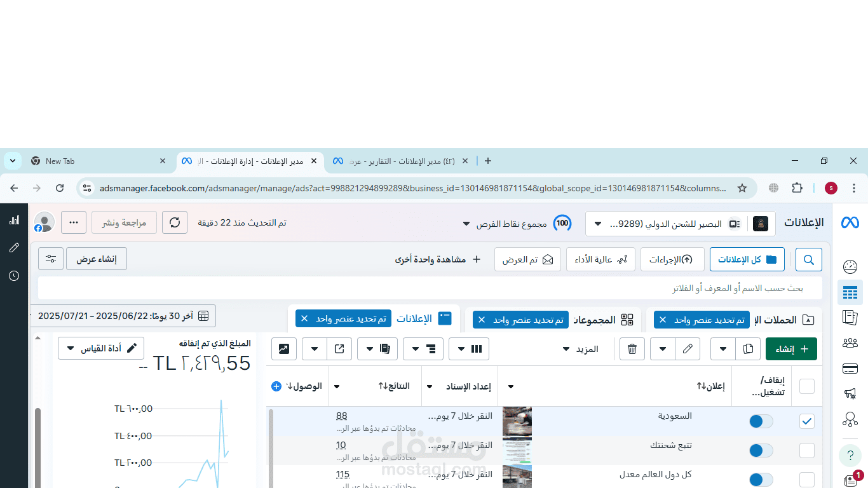868x488 pixels.
Task: Switch to the الحملات الإعلانية tab
Action: click(735, 320)
